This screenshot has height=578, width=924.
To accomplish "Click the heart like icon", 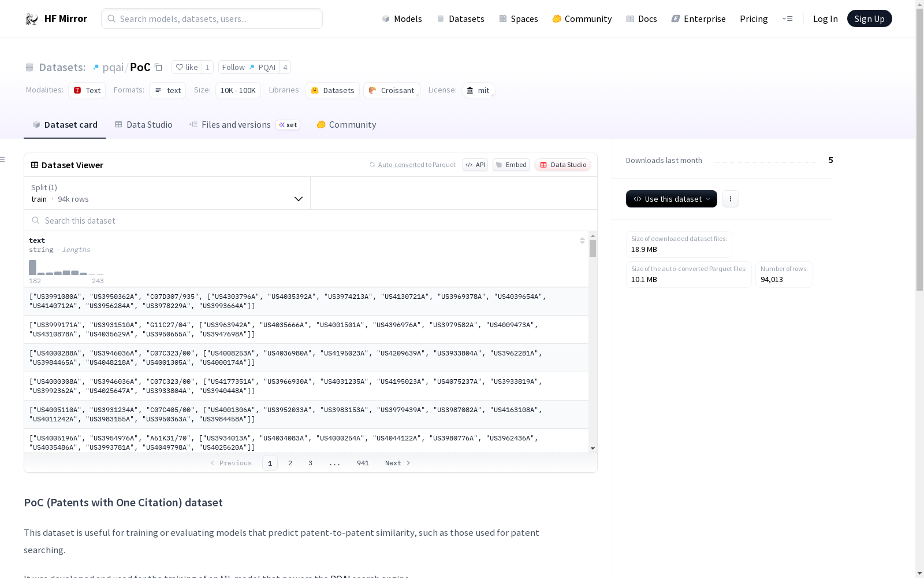I will 179,67.
